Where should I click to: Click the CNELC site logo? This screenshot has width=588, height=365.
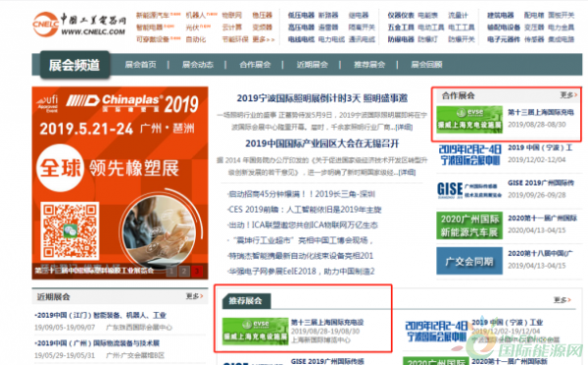tap(79, 24)
